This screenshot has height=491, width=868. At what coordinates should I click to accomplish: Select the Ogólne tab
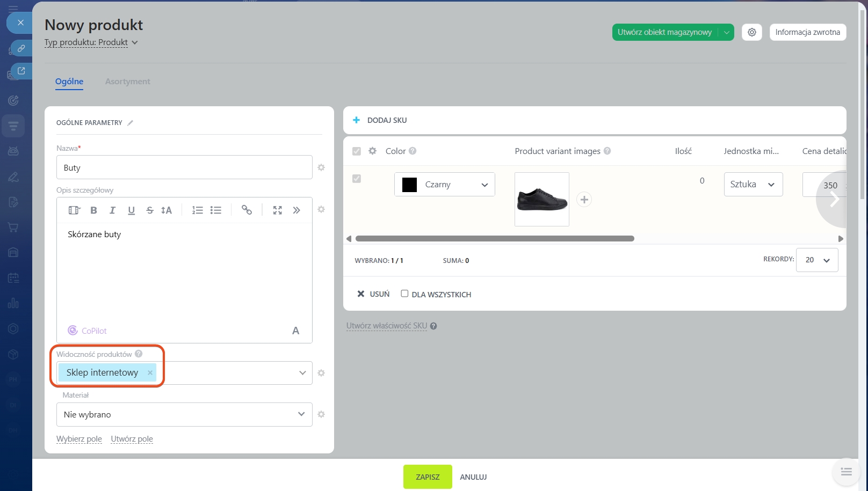pyautogui.click(x=69, y=82)
